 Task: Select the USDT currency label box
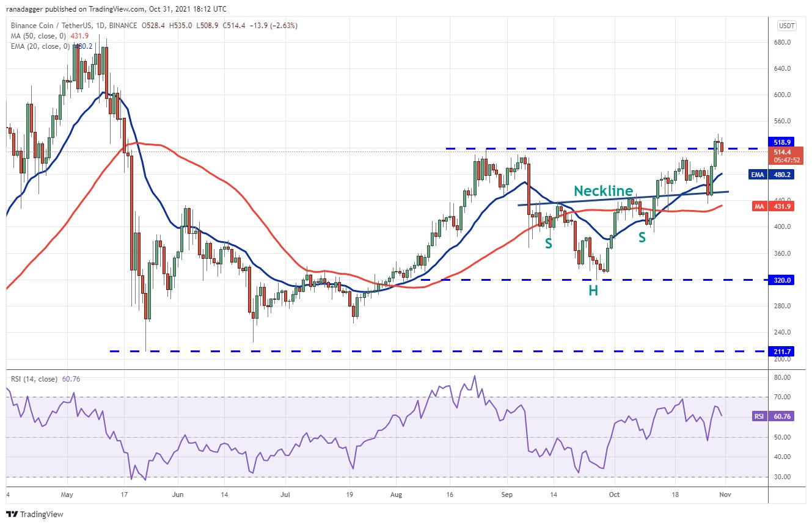click(x=786, y=26)
